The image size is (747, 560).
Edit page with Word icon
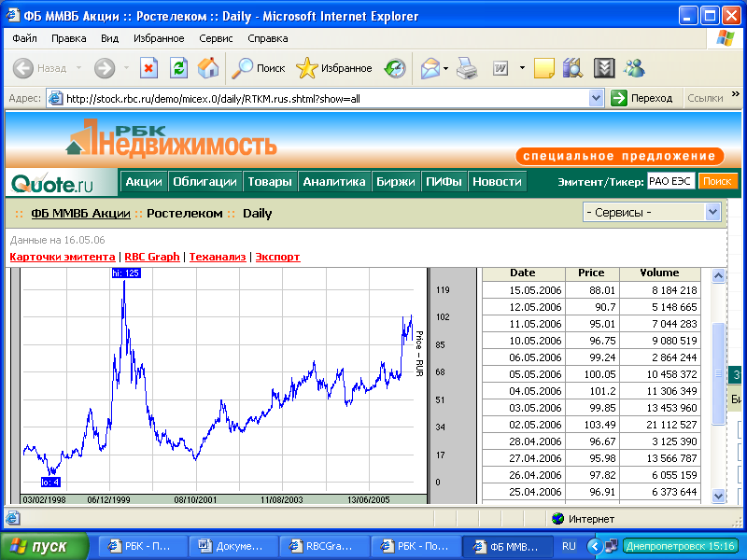coord(500,68)
